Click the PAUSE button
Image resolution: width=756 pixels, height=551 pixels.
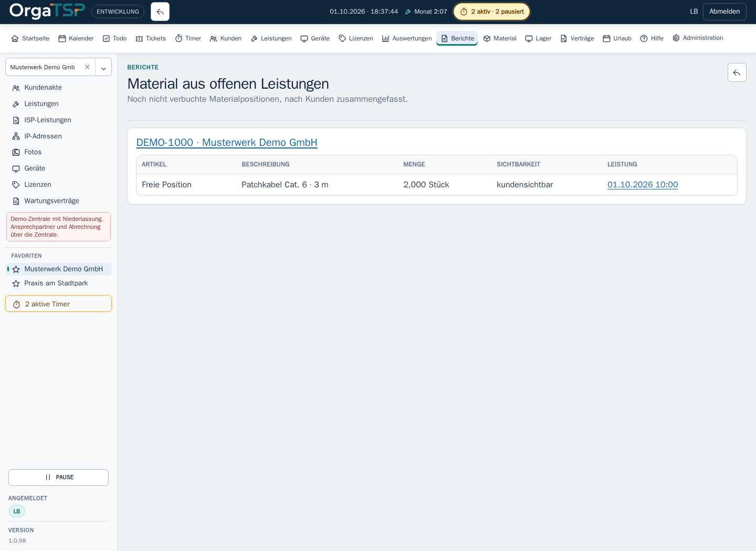[58, 478]
